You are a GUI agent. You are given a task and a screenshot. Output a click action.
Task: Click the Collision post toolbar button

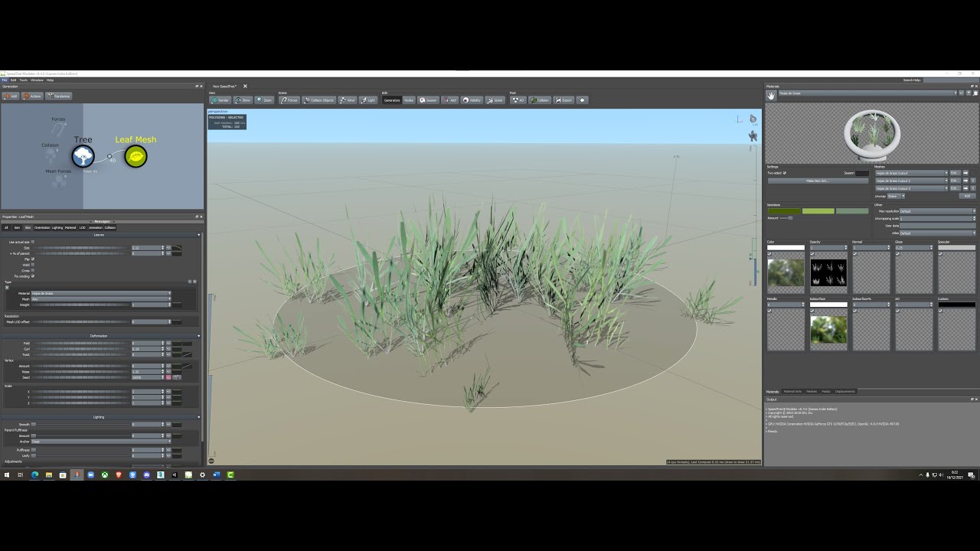[x=540, y=99]
